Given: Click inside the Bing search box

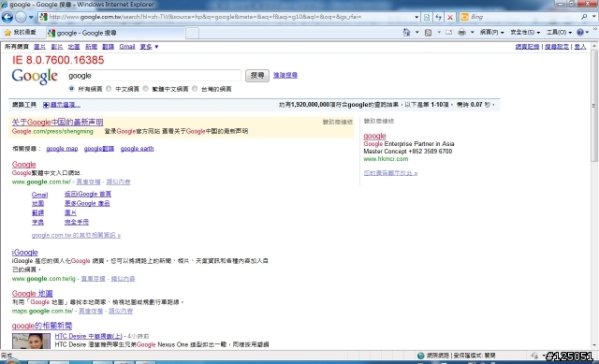Looking at the screenshot, I should [523, 17].
